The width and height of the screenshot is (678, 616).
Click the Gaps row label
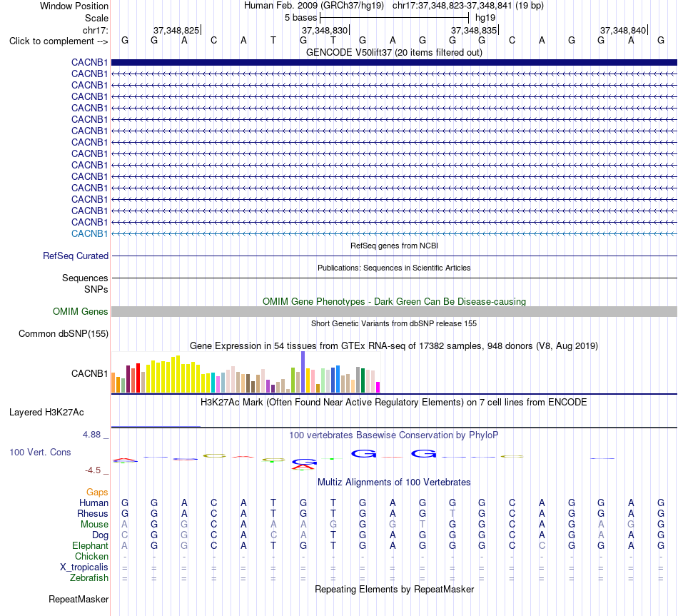(x=97, y=492)
